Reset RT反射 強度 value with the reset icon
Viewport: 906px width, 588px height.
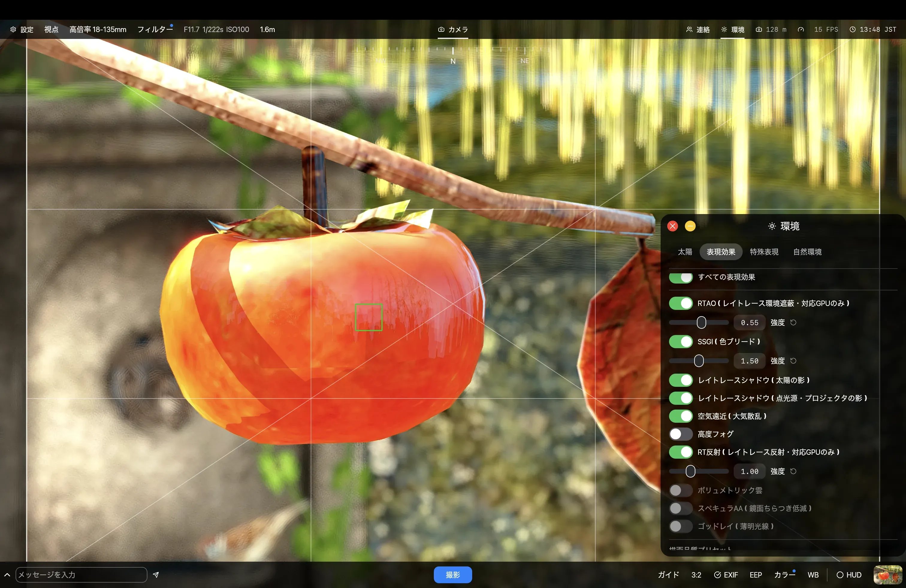coord(793,471)
